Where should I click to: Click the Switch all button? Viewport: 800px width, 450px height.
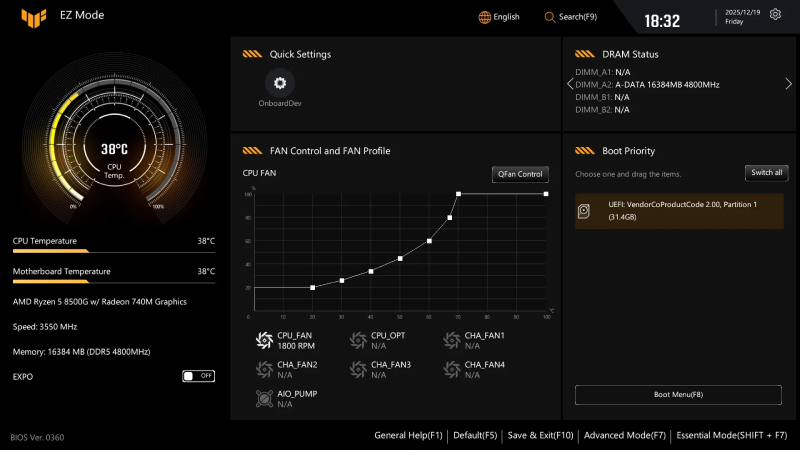[766, 173]
